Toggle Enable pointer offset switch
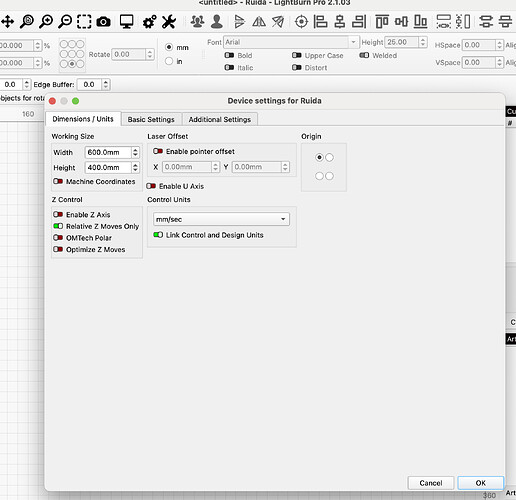Screen dimensions: 516x500 pyautogui.click(x=158, y=151)
